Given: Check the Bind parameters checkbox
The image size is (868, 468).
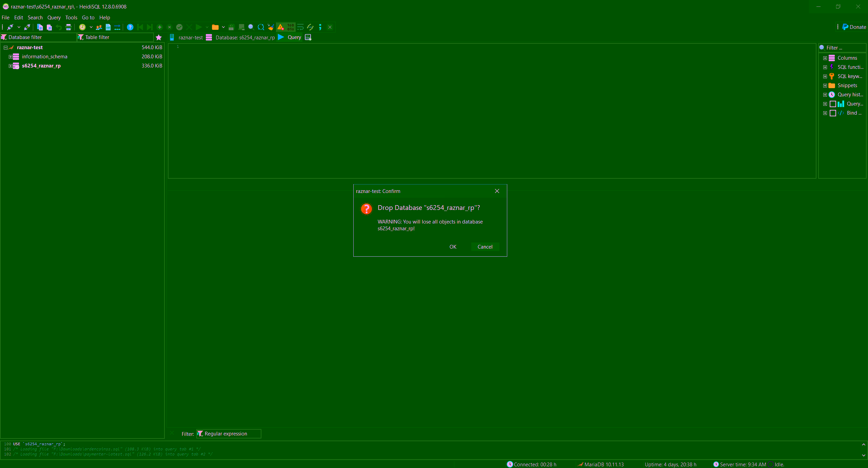Looking at the screenshot, I should point(833,113).
